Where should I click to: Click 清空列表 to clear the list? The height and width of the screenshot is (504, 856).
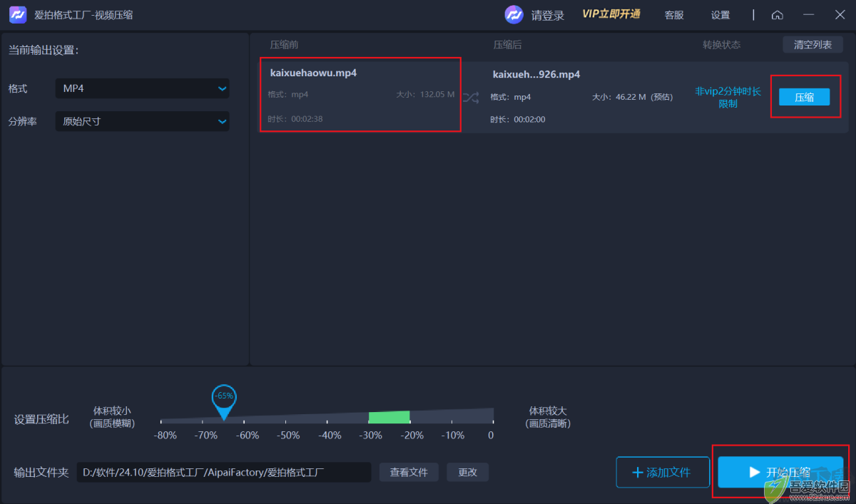pos(812,45)
